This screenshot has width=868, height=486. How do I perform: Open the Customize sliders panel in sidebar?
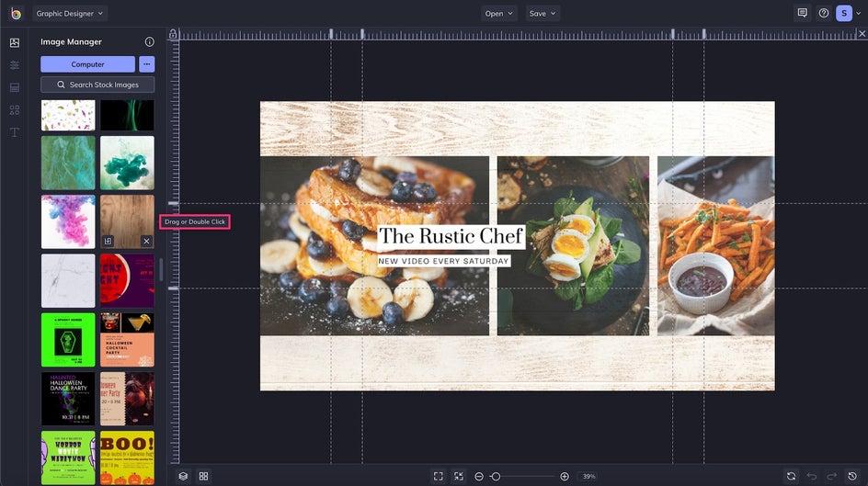click(14, 65)
